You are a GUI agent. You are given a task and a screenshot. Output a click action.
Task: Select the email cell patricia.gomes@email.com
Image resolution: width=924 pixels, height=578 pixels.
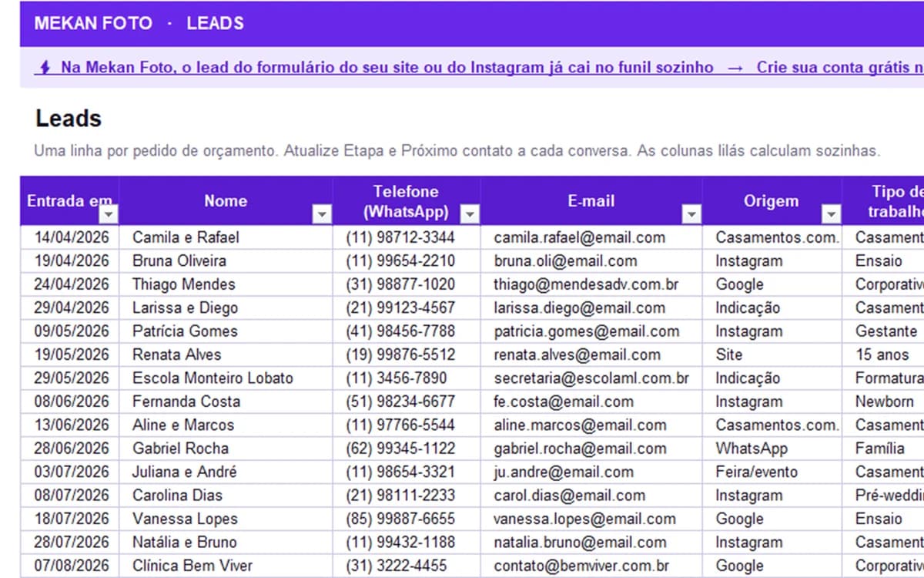pos(591,331)
